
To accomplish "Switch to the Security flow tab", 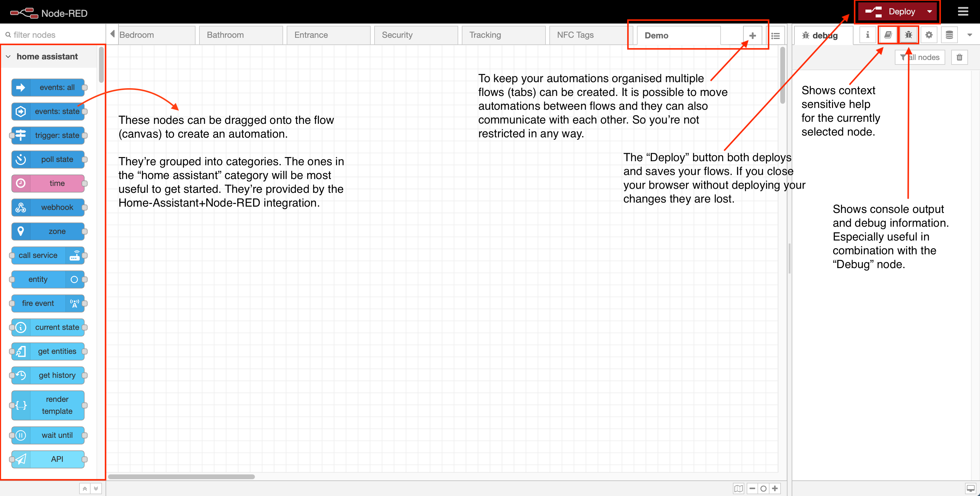I will point(416,35).
